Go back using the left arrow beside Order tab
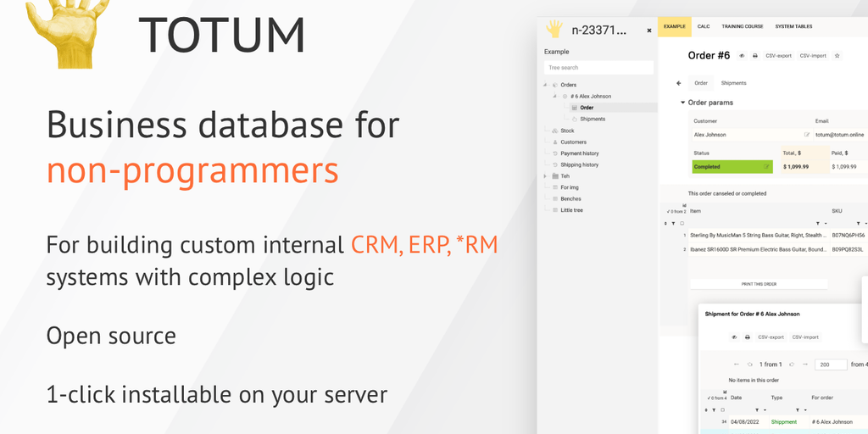This screenshot has height=434, width=868. [679, 83]
